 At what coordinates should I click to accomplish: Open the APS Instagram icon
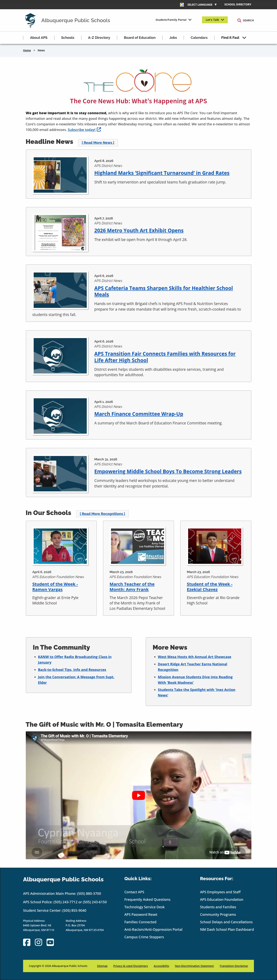pos(38,942)
